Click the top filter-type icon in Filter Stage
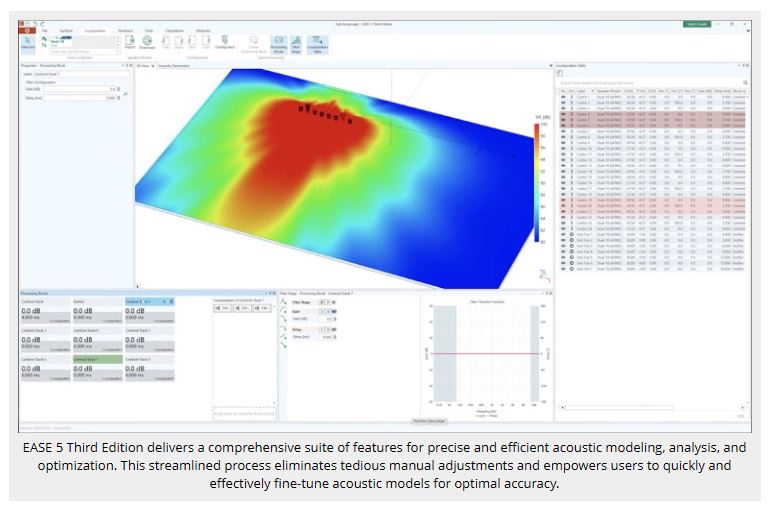Screen dimensions: 772x511 (x=284, y=301)
